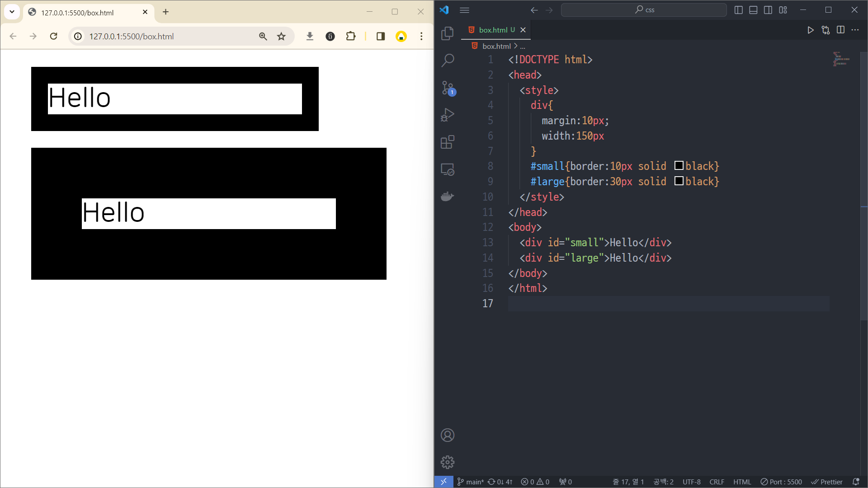This screenshot has height=488, width=868.
Task: Open the Docker view icon
Action: click(447, 197)
